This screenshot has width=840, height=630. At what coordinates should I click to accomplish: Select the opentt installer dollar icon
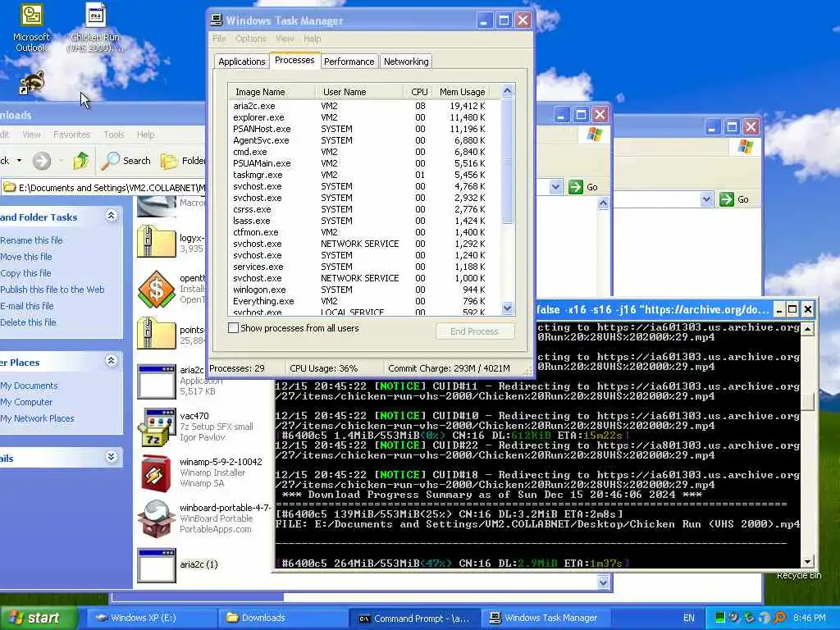tap(156, 290)
